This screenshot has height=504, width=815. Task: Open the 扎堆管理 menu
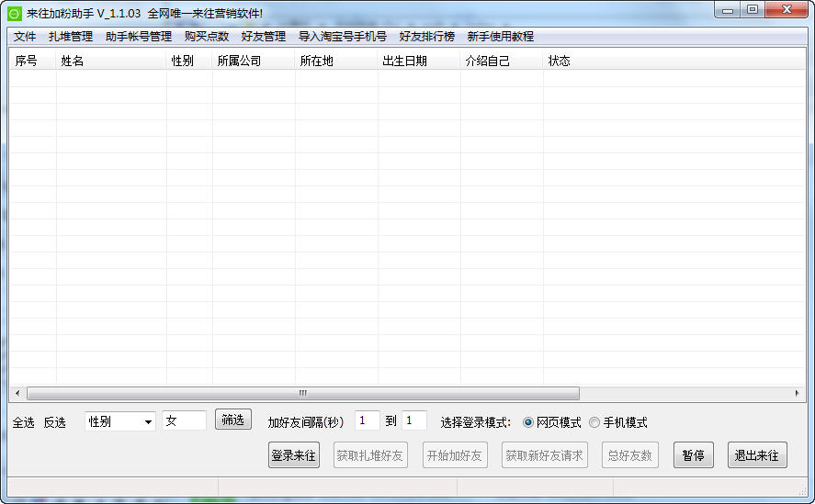71,37
